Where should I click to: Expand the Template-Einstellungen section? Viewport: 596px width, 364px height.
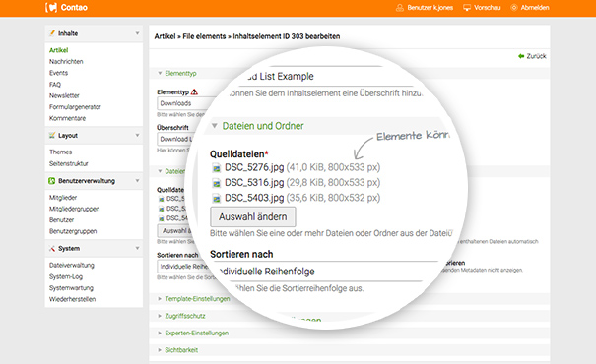[197, 299]
